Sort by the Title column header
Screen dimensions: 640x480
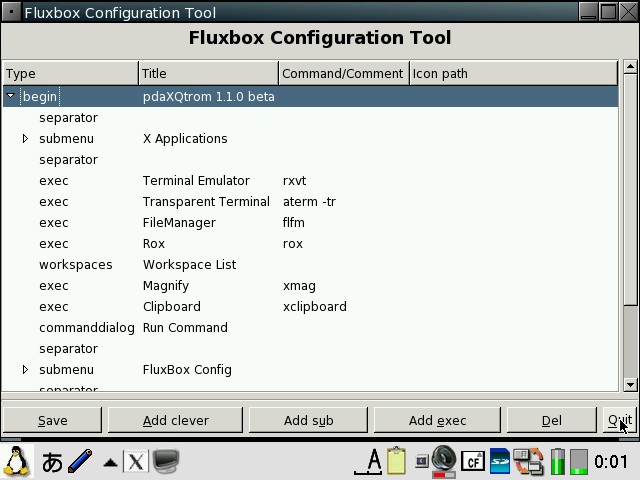click(208, 73)
